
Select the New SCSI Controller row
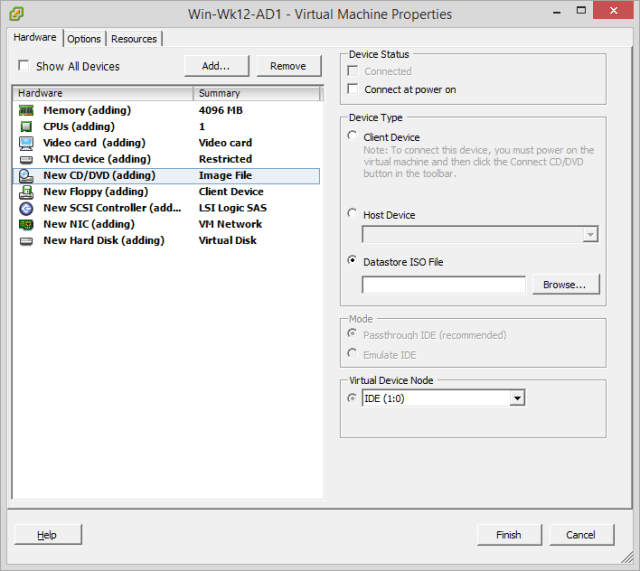coord(167,208)
